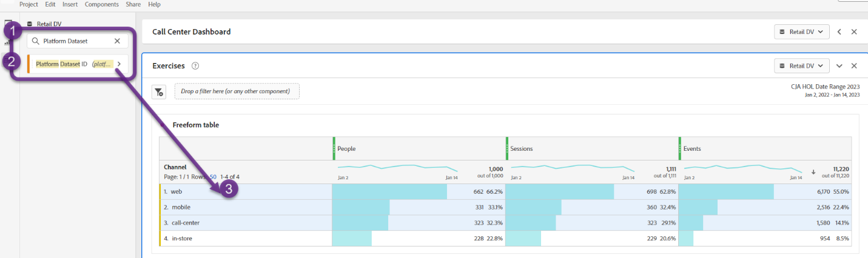Open the Insert menu
The image size is (868, 258).
70,4
